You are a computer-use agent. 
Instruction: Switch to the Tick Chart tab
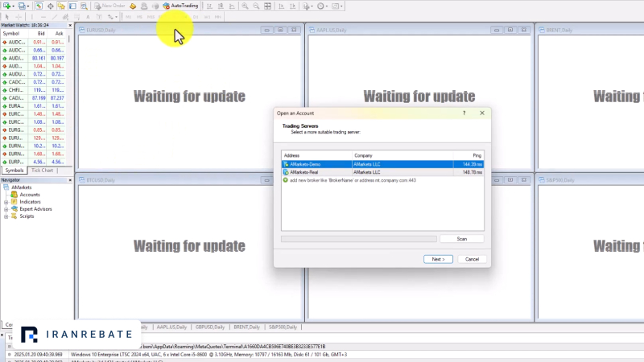point(42,171)
